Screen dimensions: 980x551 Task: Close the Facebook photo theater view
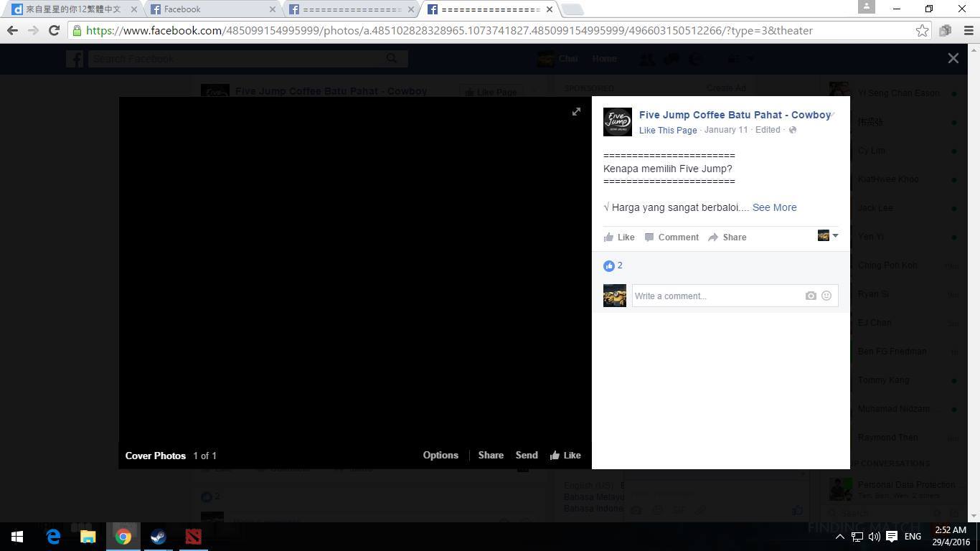[x=953, y=59]
